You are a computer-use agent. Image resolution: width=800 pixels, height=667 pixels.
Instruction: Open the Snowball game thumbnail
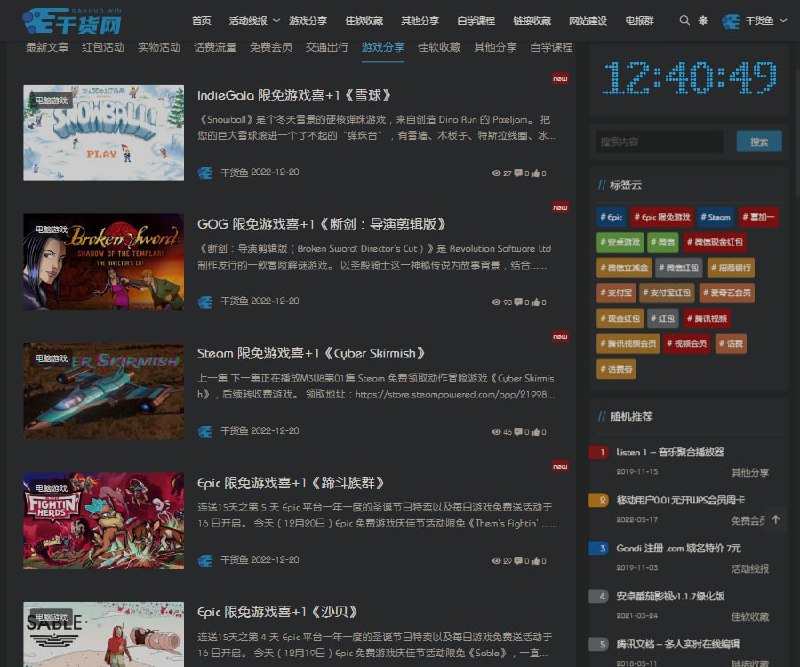coord(104,133)
